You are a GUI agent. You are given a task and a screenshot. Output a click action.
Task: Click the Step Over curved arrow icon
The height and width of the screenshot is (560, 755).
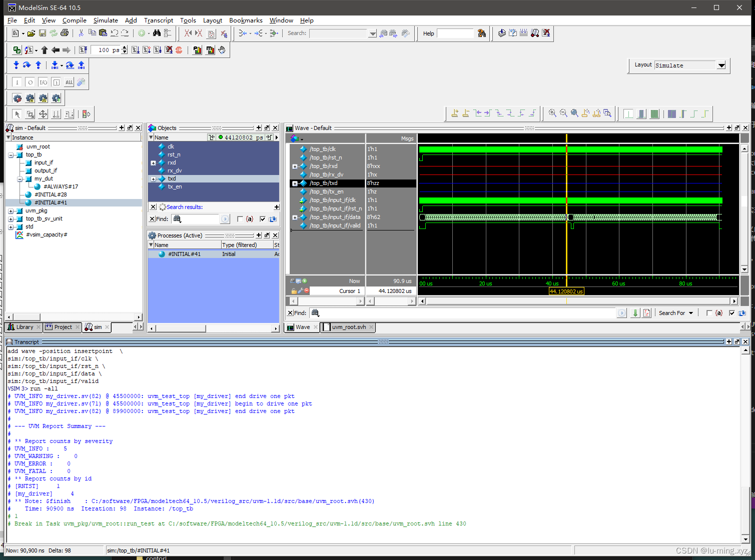click(x=27, y=65)
